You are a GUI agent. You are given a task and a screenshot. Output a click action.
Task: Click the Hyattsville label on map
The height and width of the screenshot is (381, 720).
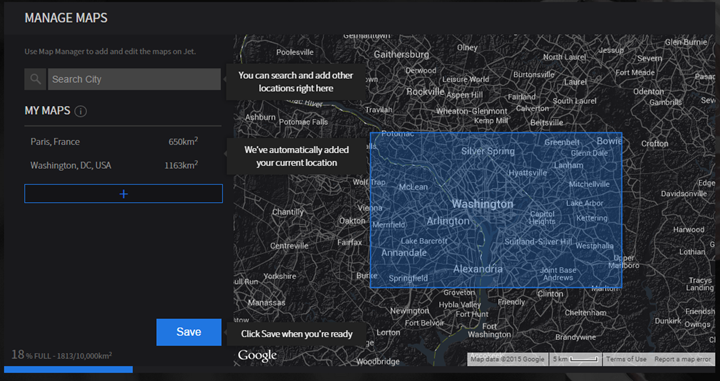tap(528, 173)
